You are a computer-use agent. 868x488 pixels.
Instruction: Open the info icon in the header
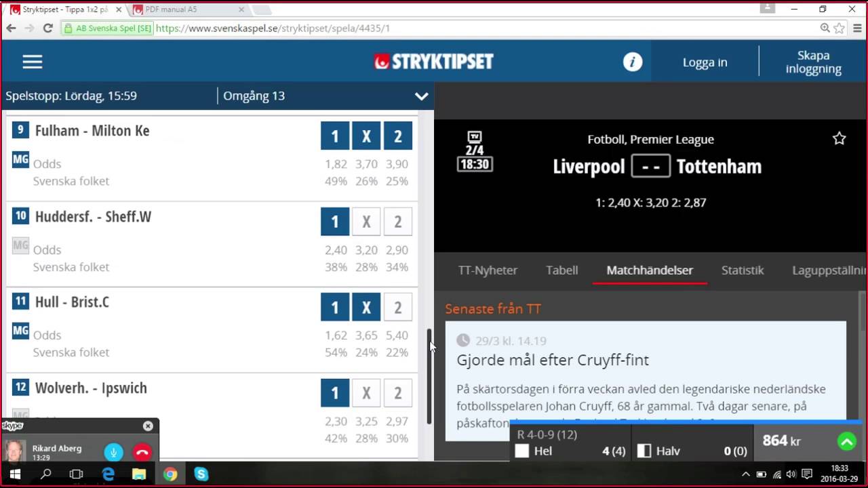click(633, 62)
